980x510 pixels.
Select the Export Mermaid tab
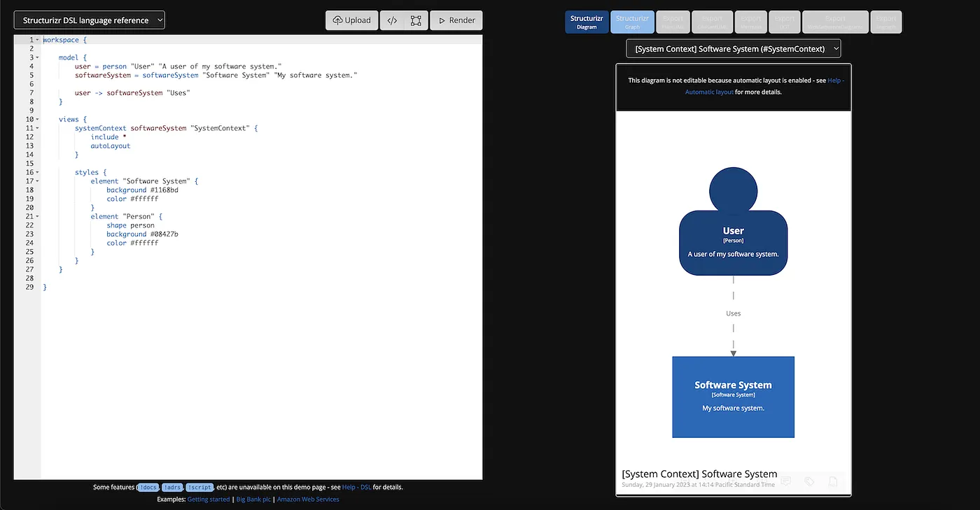[751, 22]
